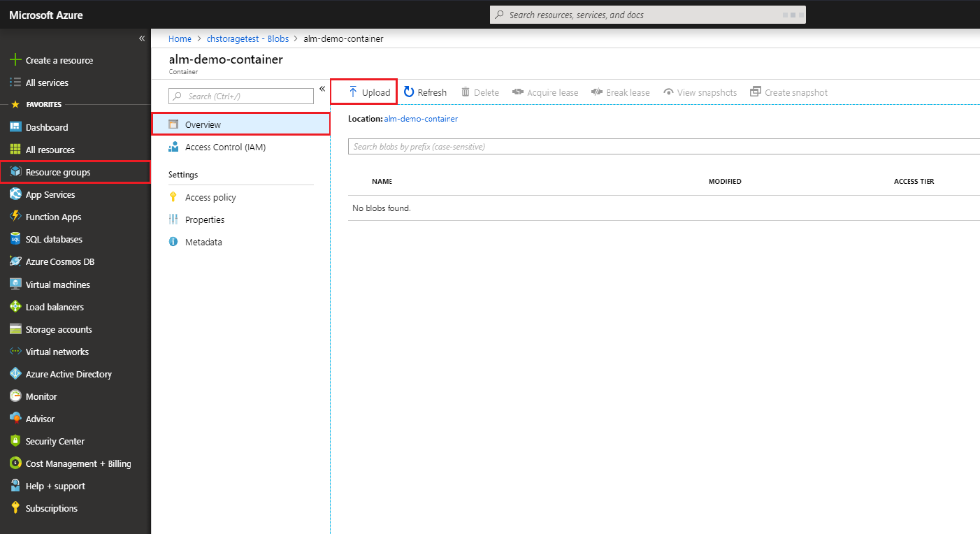
Task: Open Azure Cosmos DB sidebar icon
Action: pos(15,261)
